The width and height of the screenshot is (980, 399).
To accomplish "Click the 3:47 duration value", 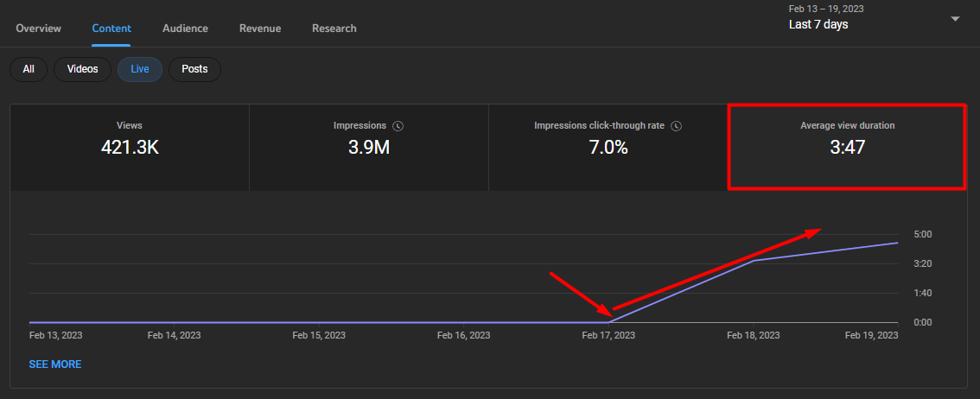I will tap(848, 148).
